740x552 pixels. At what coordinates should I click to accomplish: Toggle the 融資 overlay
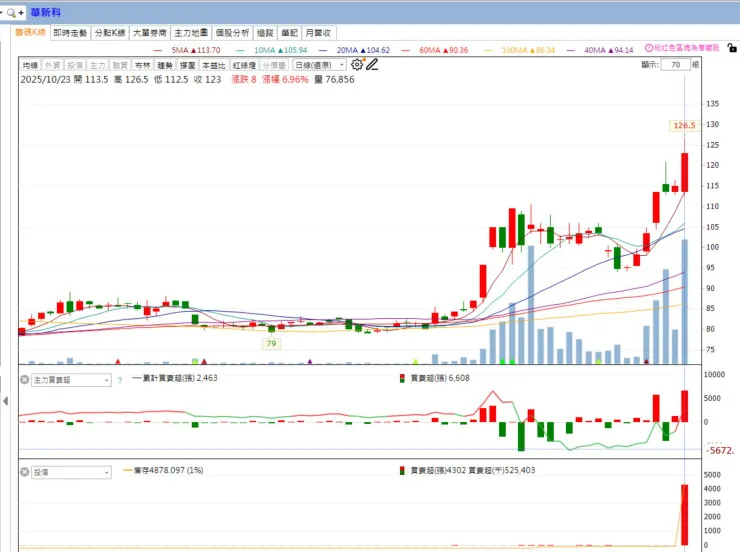[120, 65]
